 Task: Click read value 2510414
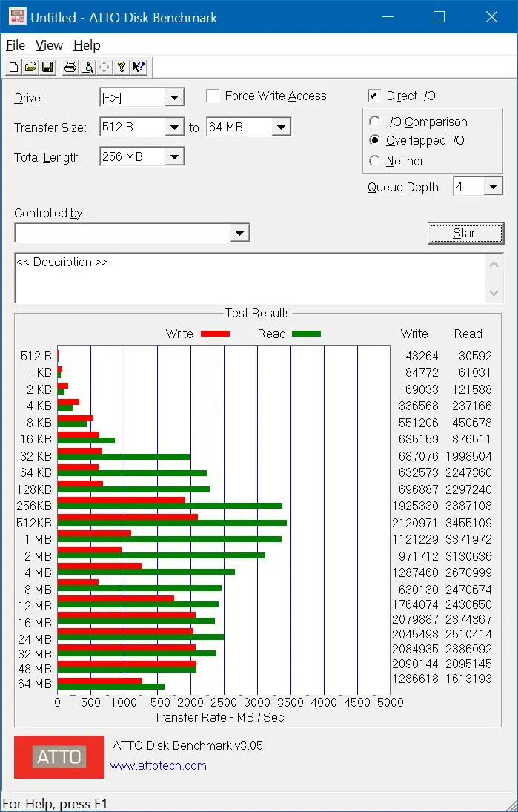[x=470, y=634]
